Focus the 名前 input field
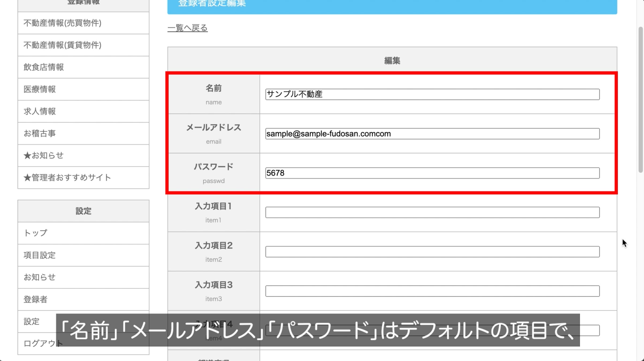The image size is (644, 361). coord(432,94)
